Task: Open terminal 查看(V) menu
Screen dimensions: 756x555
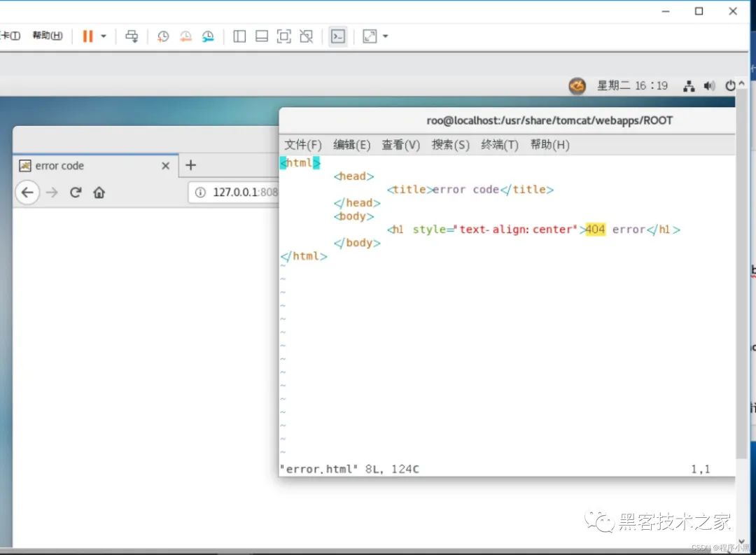Action: click(x=400, y=145)
